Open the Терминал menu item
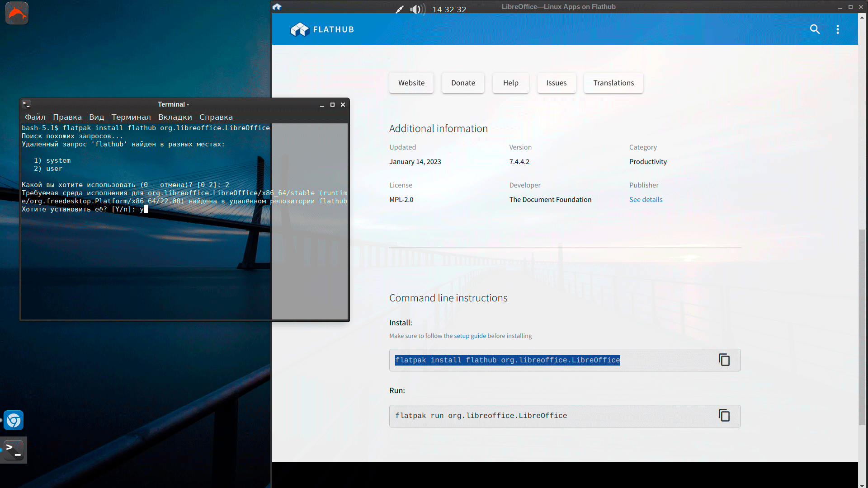 (131, 117)
